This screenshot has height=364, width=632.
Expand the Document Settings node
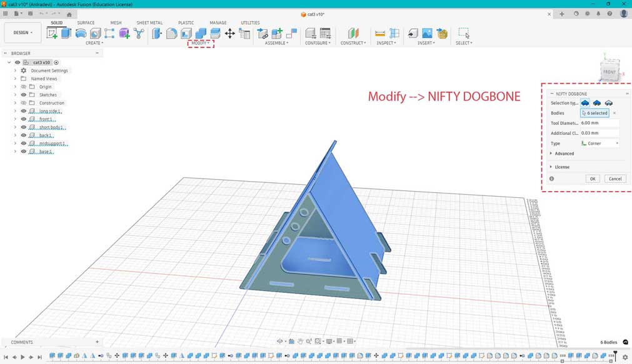click(x=16, y=71)
